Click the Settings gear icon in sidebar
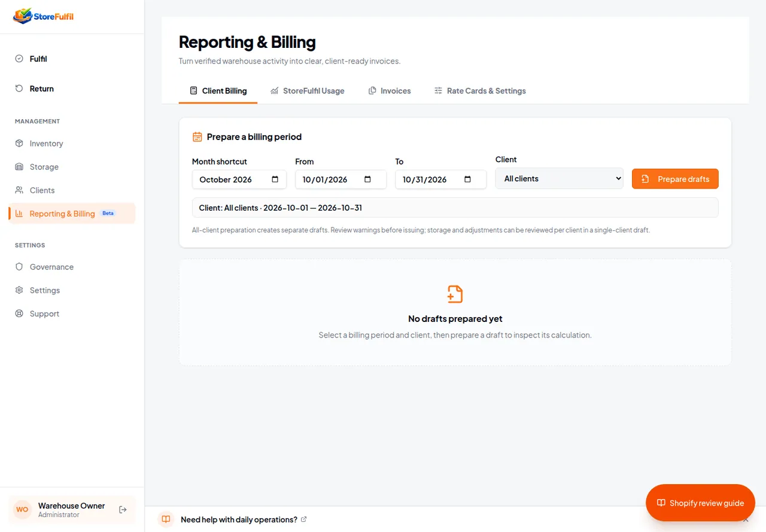The width and height of the screenshot is (766, 532). tap(19, 290)
